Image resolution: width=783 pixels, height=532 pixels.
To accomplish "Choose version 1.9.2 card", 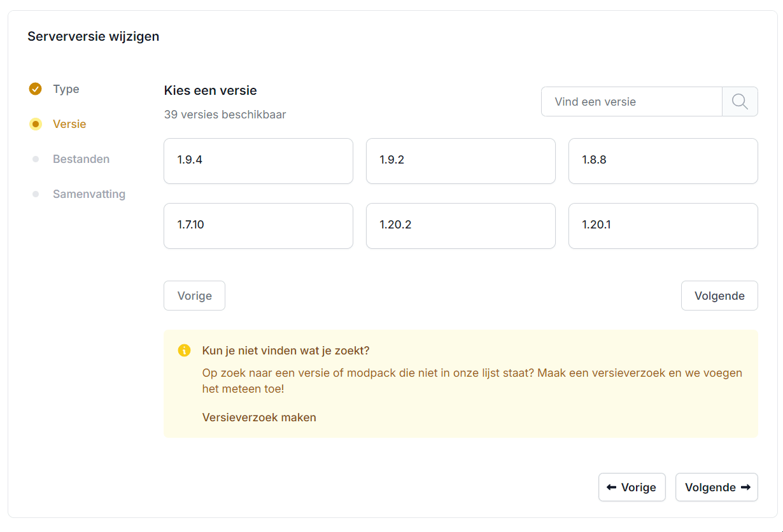I will click(x=460, y=161).
